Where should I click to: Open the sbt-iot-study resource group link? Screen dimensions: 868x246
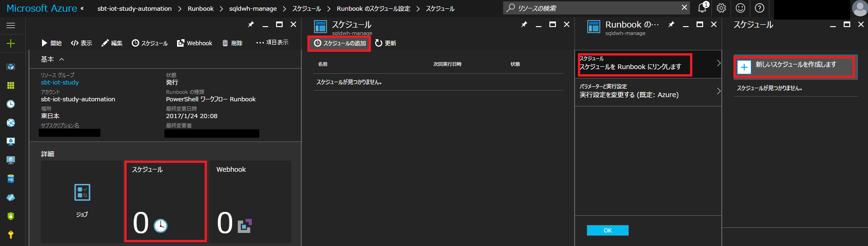click(60, 82)
